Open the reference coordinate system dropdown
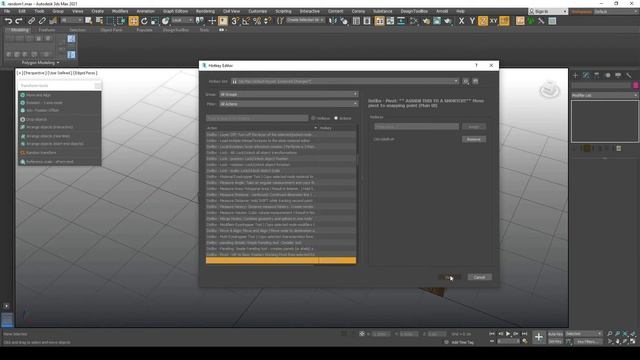Image resolution: width=640 pixels, height=360 pixels. [x=182, y=20]
